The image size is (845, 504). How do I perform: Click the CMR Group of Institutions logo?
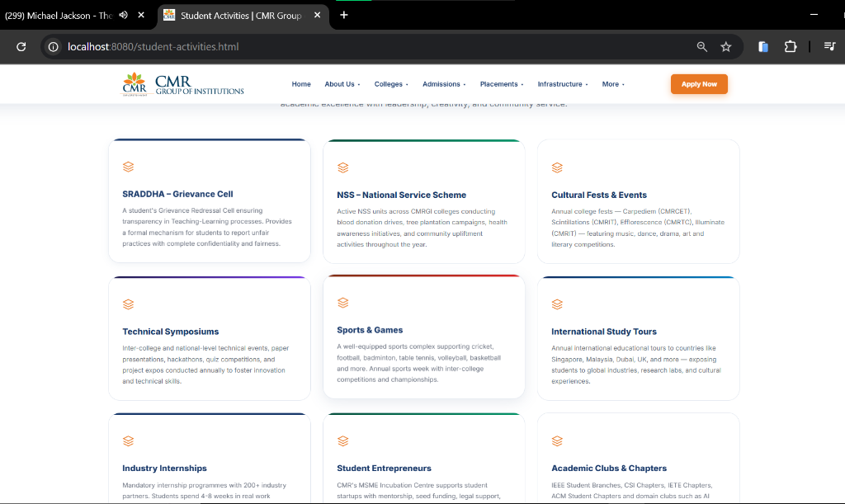(x=183, y=84)
